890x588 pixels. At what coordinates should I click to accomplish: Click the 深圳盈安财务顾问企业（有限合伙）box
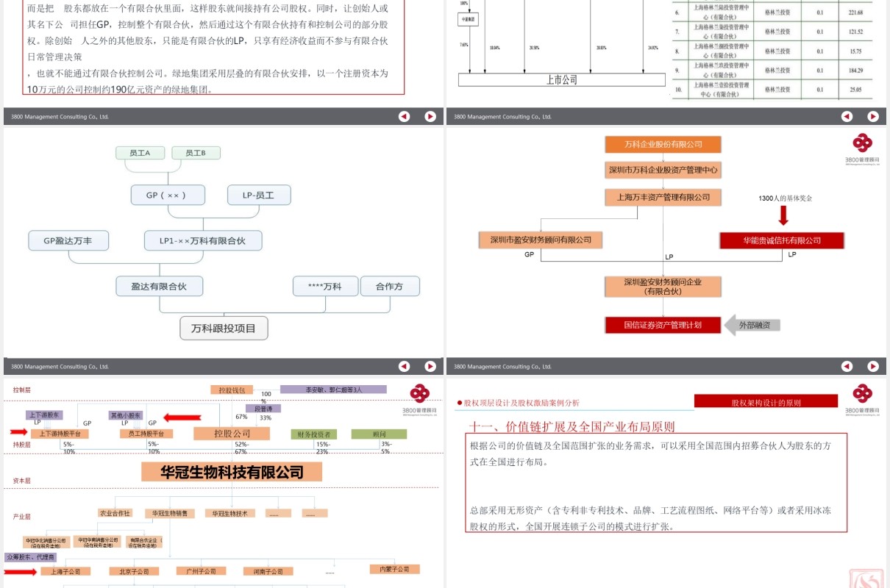click(x=663, y=287)
